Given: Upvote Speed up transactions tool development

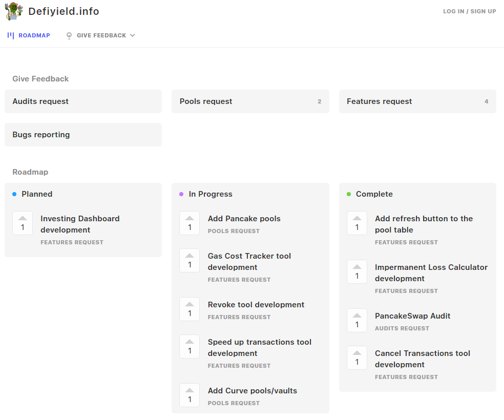Looking at the screenshot, I should (190, 346).
